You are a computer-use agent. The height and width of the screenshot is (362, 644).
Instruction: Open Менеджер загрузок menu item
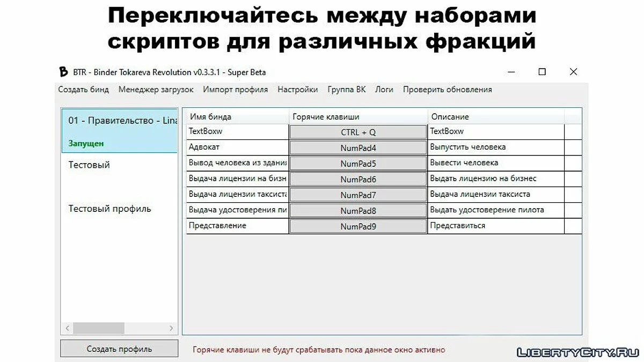click(x=156, y=90)
